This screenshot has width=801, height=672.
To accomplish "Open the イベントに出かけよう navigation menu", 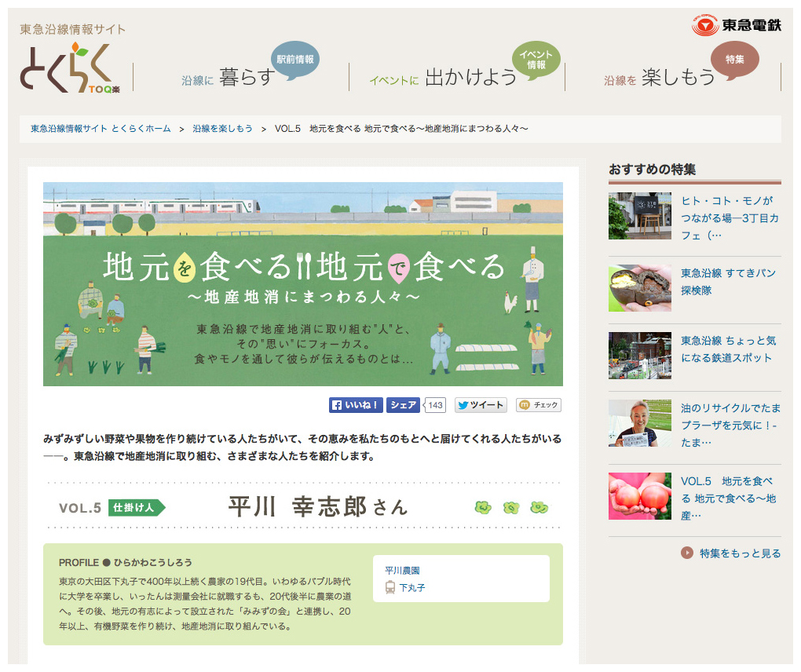I will pyautogui.click(x=443, y=78).
